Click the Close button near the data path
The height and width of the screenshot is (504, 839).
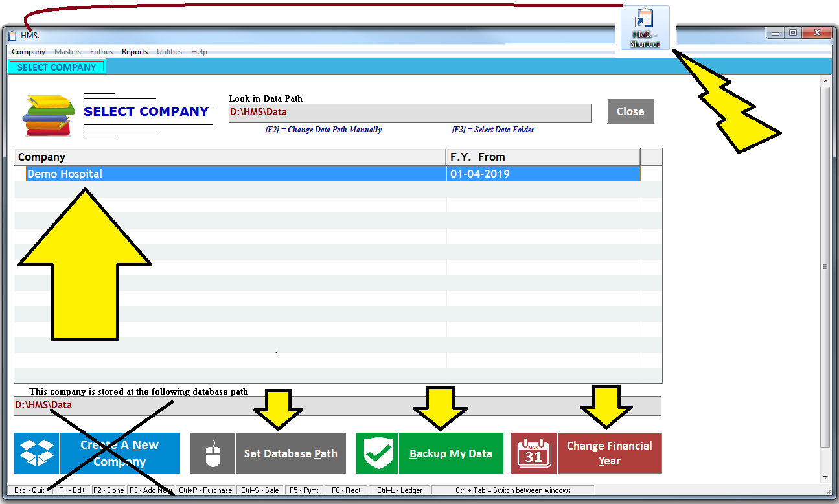(630, 111)
